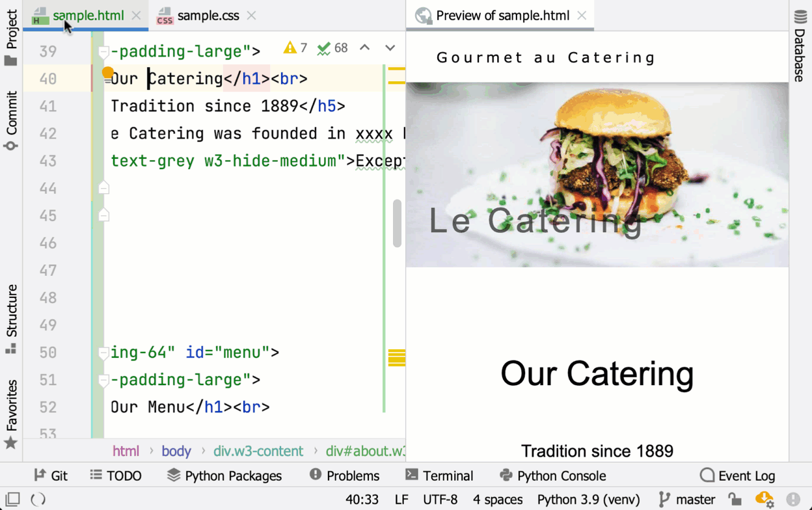Go to previous highlighted error arrow
The image size is (812, 510).
tap(365, 48)
